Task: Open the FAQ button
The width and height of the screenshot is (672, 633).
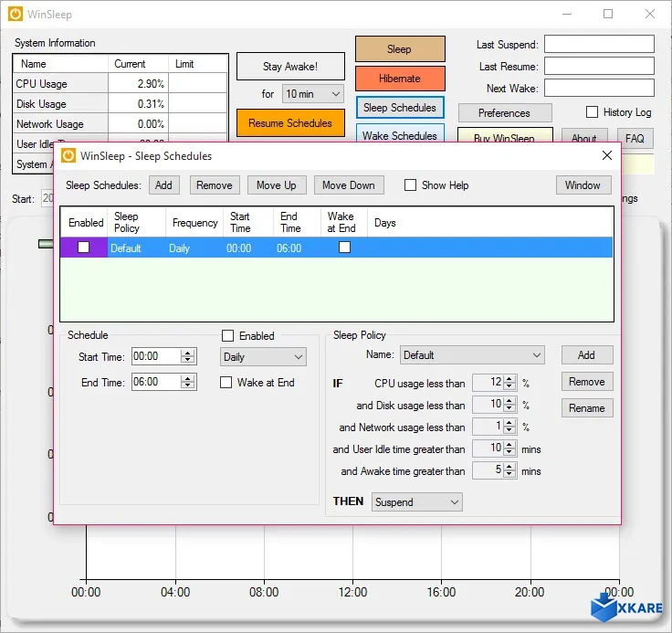Action: [635, 137]
